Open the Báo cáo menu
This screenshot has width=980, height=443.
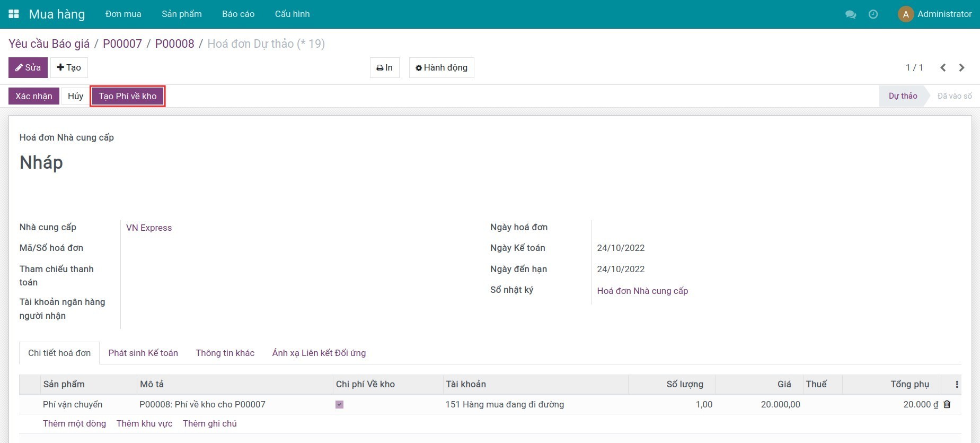coord(238,14)
